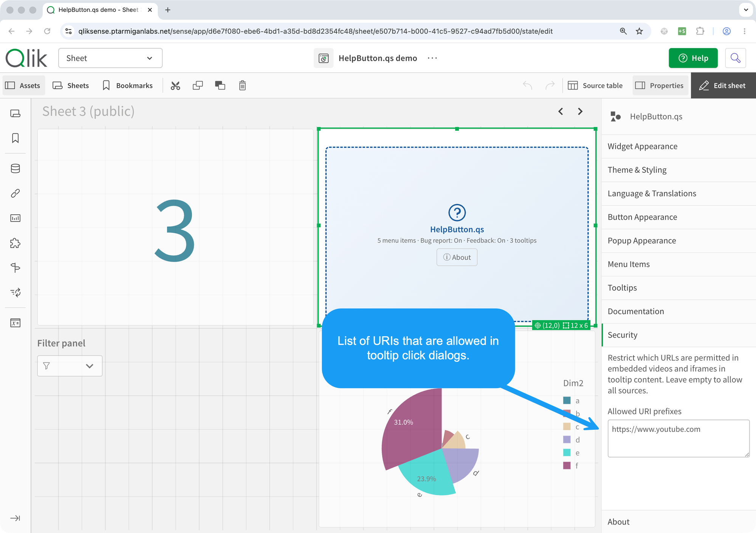Delete the selected object with trash icon
The height and width of the screenshot is (533, 756).
tap(242, 85)
